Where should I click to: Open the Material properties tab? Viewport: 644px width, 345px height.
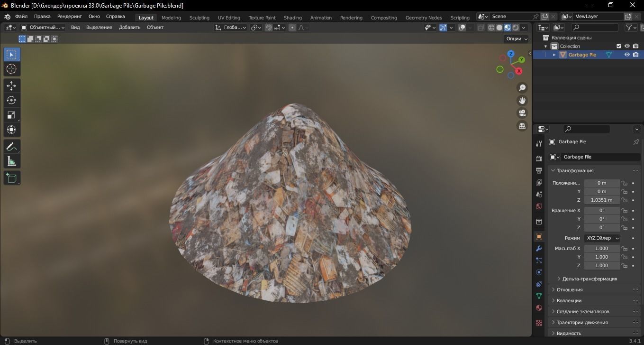click(539, 308)
